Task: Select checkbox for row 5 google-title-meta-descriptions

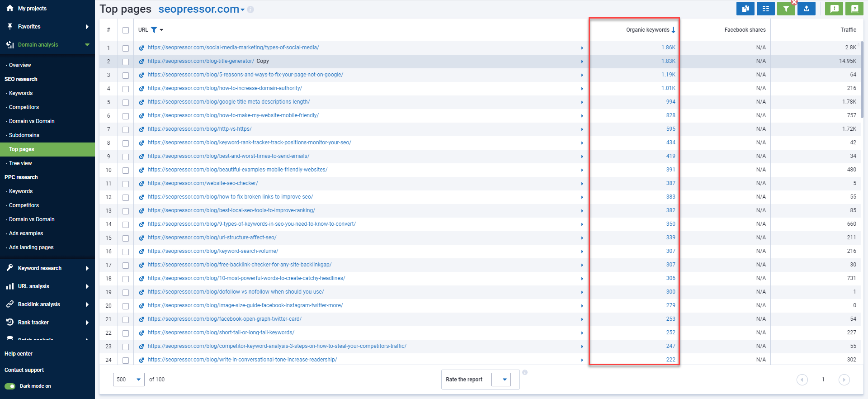Action: [126, 103]
